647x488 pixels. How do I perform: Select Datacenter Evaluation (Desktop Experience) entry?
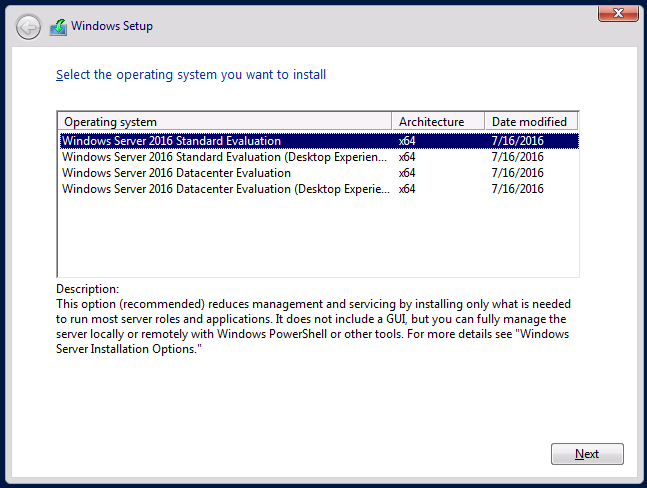click(x=225, y=189)
